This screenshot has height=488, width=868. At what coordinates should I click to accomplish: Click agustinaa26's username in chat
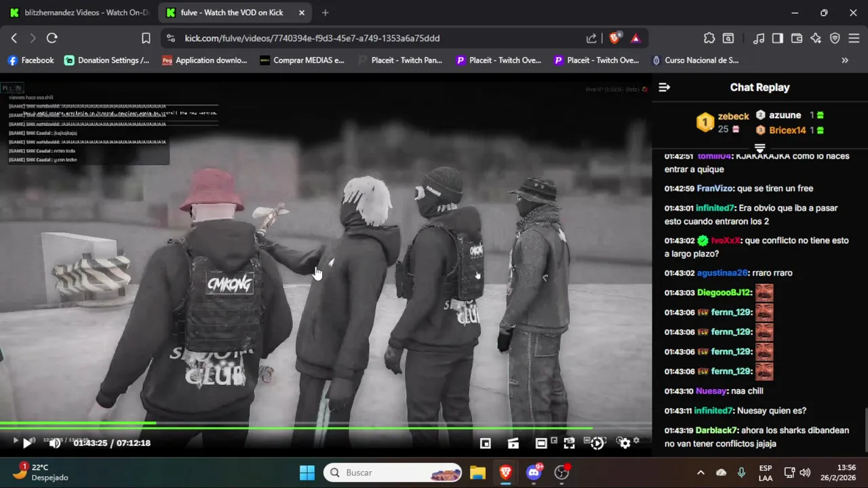(722, 273)
